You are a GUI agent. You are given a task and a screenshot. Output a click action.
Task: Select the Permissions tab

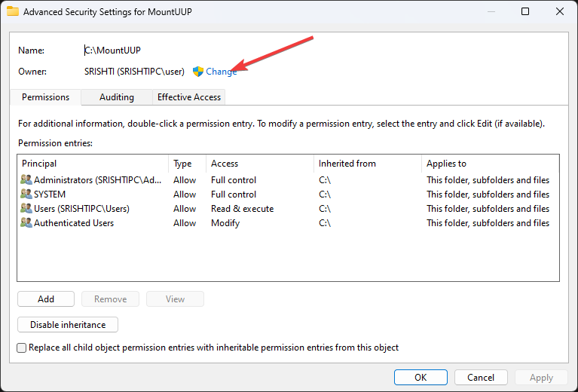(x=45, y=97)
